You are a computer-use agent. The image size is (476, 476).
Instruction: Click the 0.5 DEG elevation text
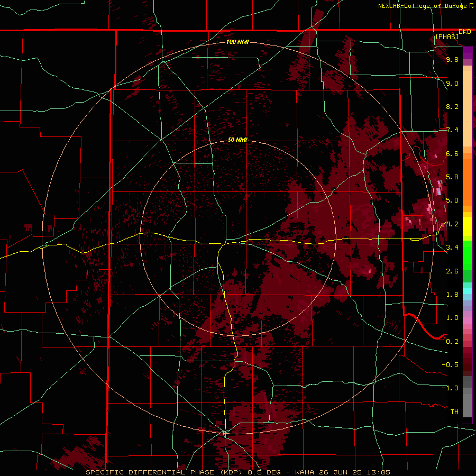pos(264,472)
